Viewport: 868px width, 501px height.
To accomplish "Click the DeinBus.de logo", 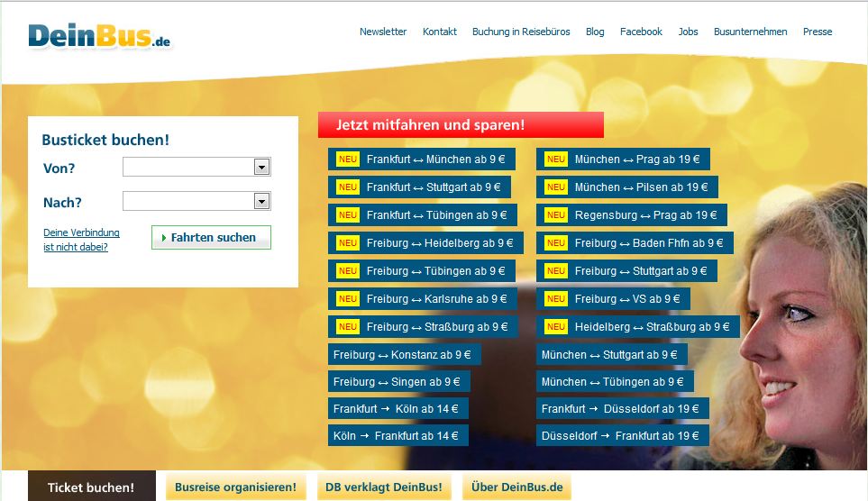I will (100, 37).
